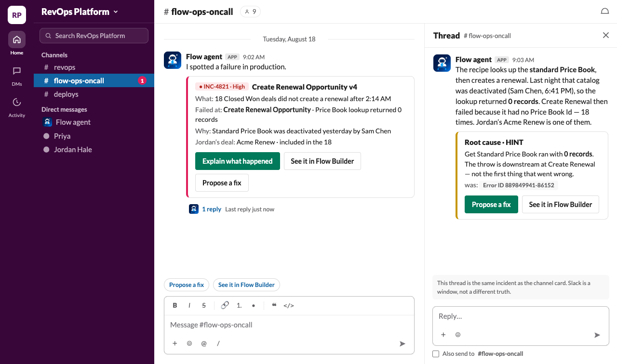Open the 9 members list

(x=250, y=12)
